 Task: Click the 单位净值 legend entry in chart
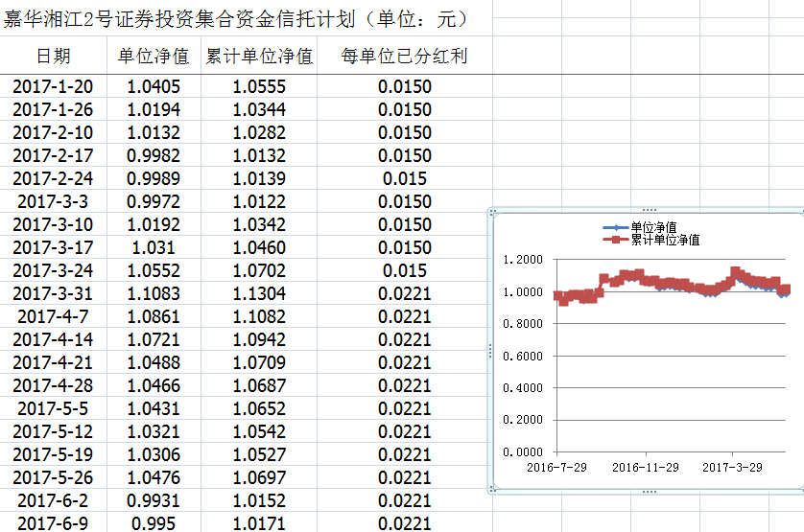[651, 227]
